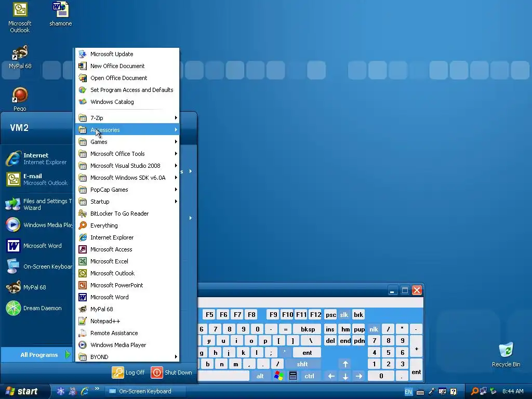Click the Remote Assistance icon

[x=83, y=333]
